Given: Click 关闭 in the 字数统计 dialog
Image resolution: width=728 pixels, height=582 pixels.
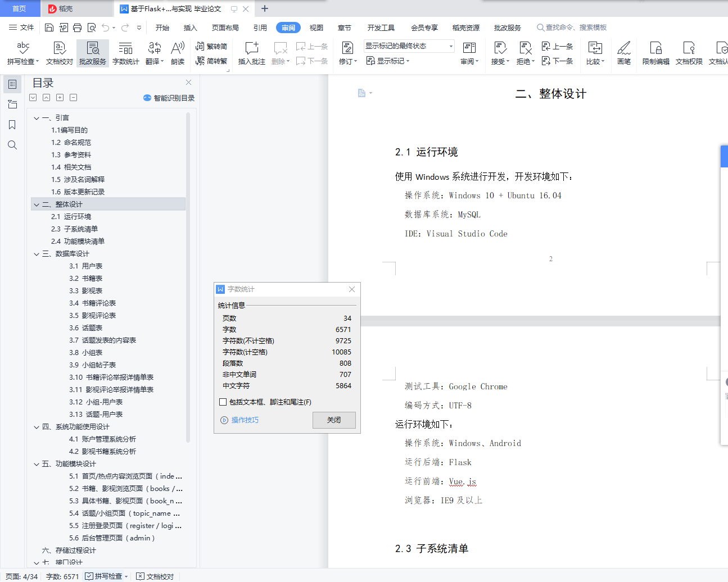Looking at the screenshot, I should coord(334,420).
